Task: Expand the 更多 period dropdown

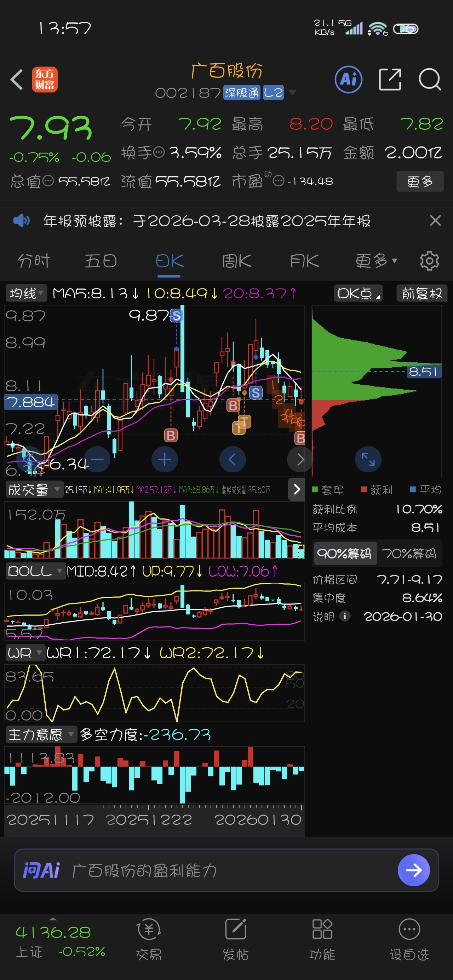Action: (376, 261)
